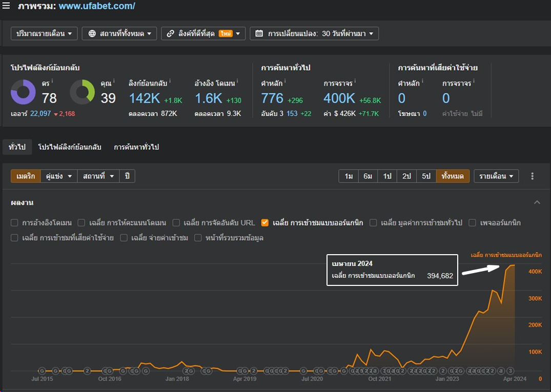Open the hamburger menu icon

point(6,6)
